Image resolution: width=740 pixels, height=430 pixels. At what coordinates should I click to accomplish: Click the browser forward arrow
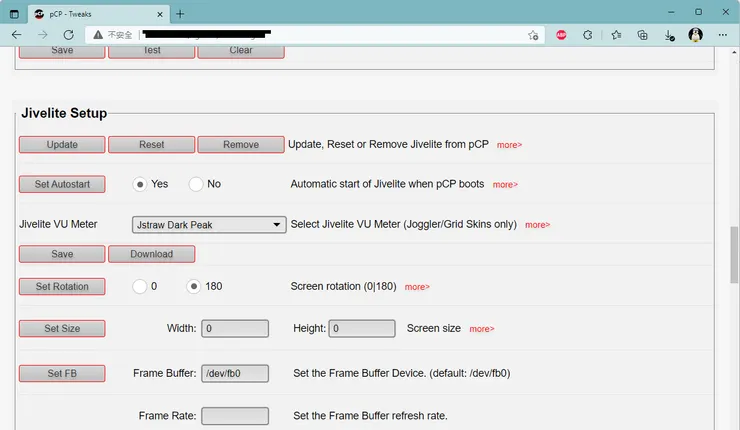[x=42, y=35]
